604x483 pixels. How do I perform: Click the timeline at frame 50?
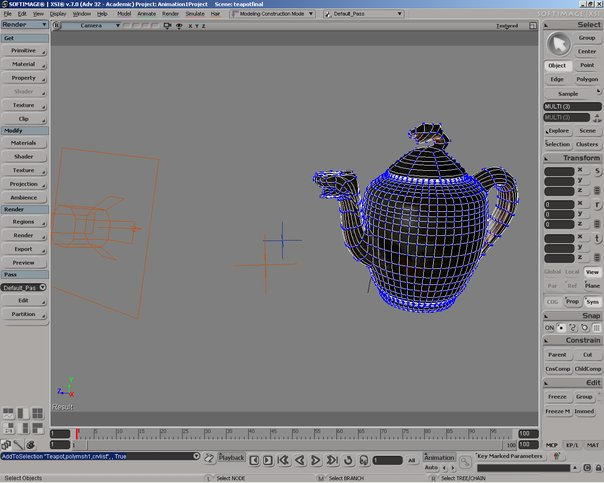(x=295, y=434)
